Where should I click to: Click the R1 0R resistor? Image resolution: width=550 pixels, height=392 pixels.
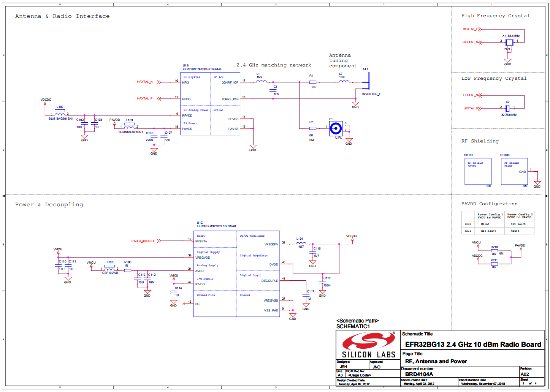(313, 82)
